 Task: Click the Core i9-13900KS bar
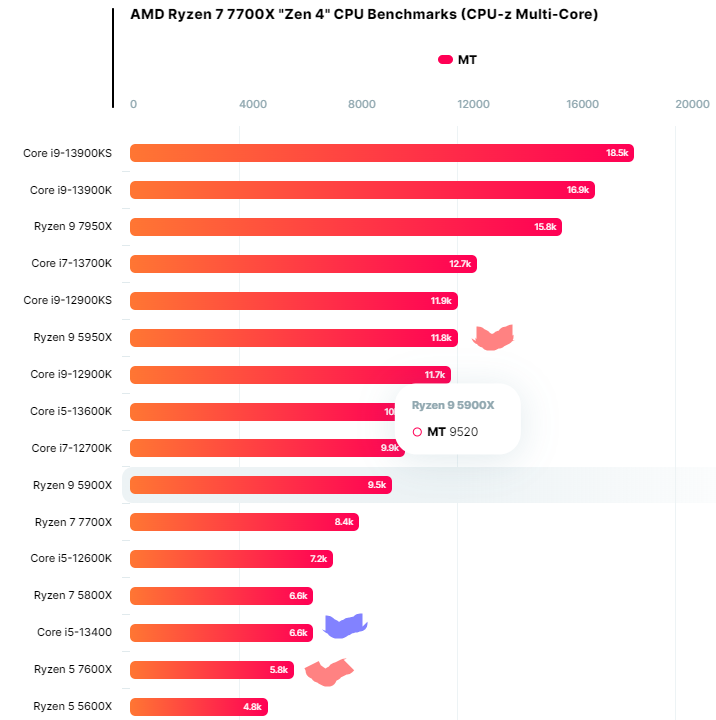[x=380, y=153]
